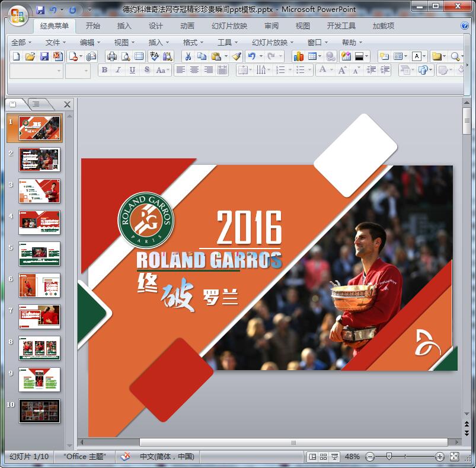Expand the paste options arrow

pyautogui.click(x=226, y=56)
